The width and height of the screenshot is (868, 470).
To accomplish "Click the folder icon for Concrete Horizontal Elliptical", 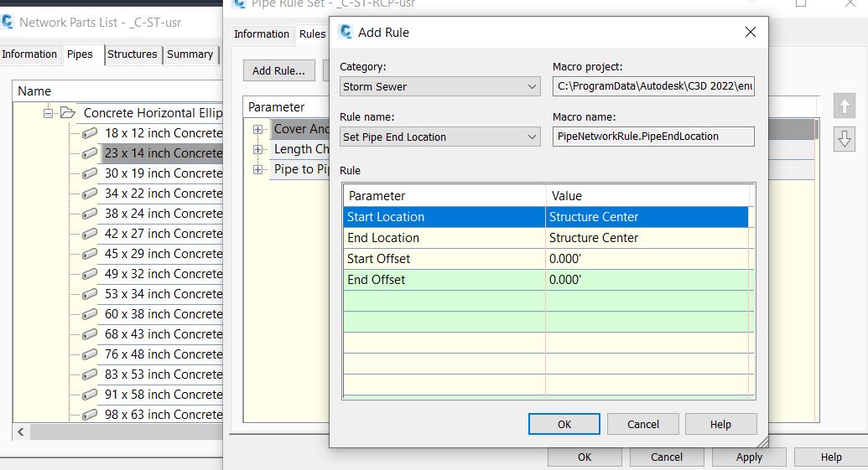I will (x=68, y=113).
